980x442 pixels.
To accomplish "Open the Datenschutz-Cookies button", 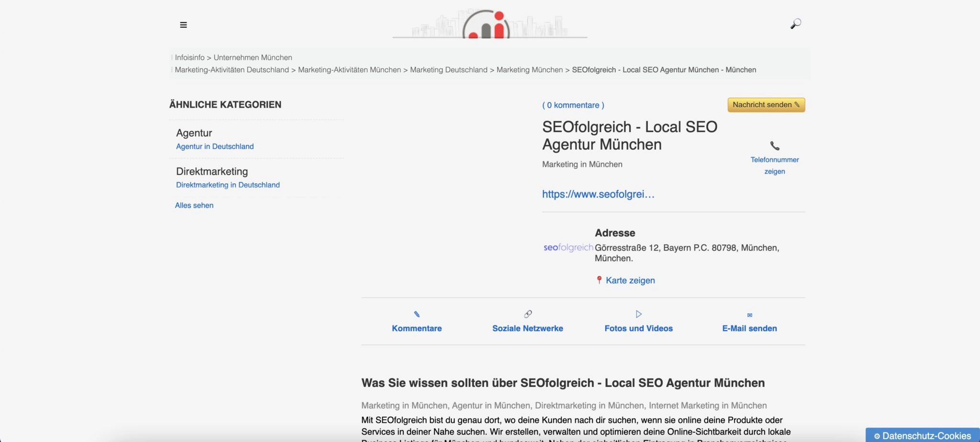I will [923, 436].
